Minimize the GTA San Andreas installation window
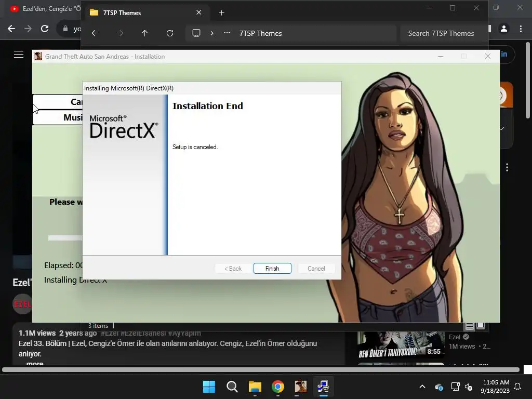This screenshot has height=399, width=532. pyautogui.click(x=441, y=56)
